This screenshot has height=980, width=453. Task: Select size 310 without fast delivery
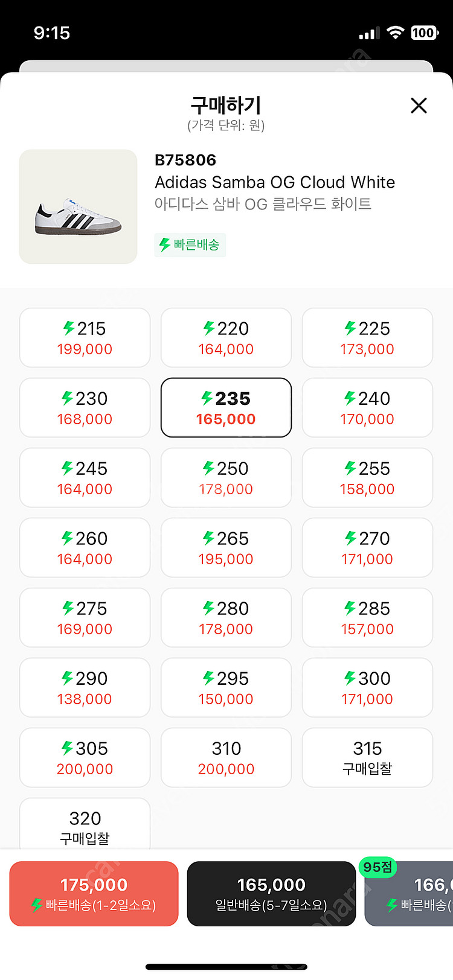coord(226,758)
